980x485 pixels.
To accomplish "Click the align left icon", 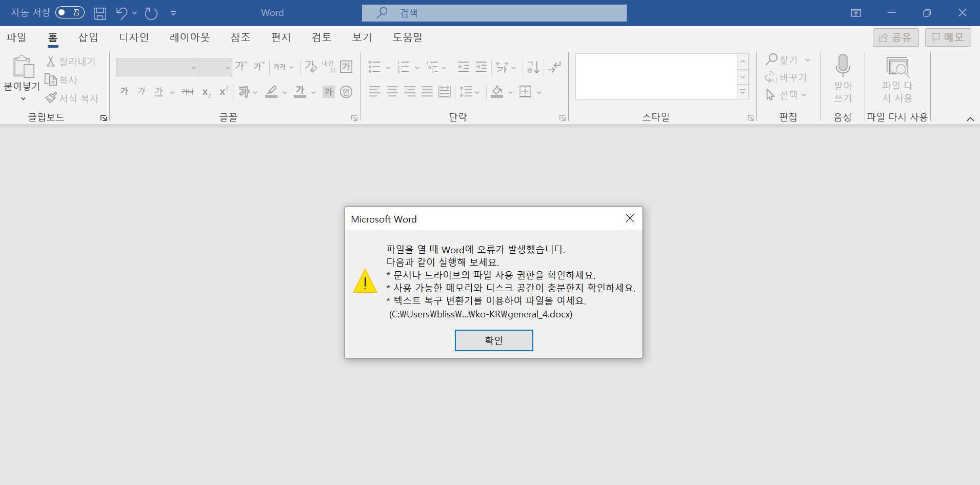I will tap(375, 92).
